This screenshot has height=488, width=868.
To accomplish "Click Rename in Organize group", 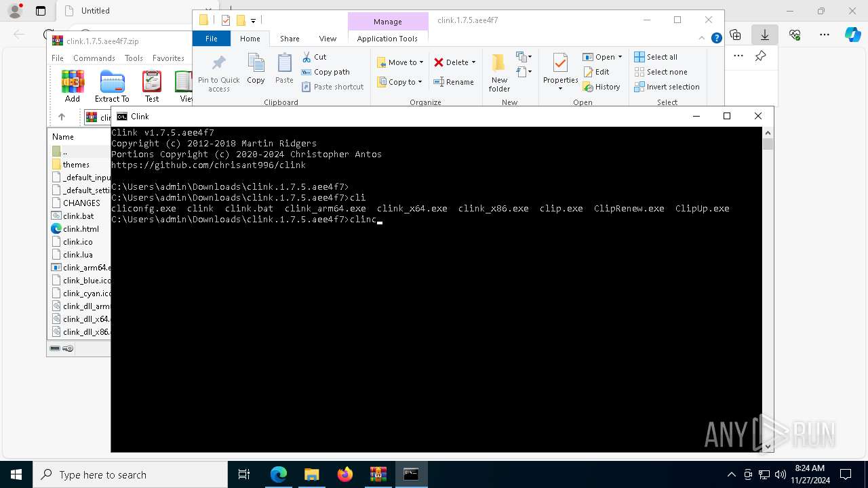I will click(x=454, y=82).
